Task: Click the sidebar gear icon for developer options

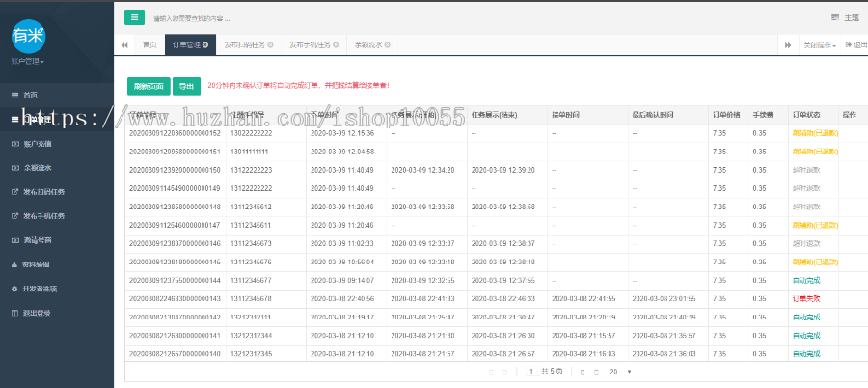Action: point(14,289)
